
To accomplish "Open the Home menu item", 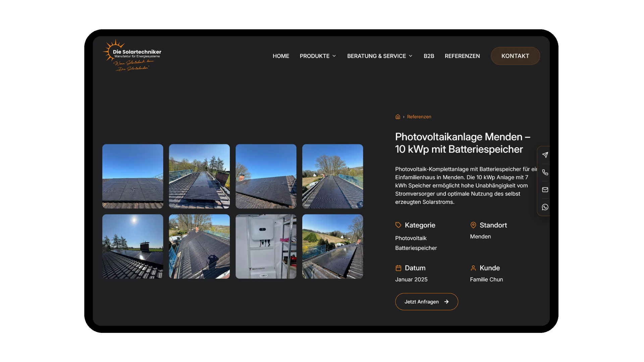I will 281,56.
